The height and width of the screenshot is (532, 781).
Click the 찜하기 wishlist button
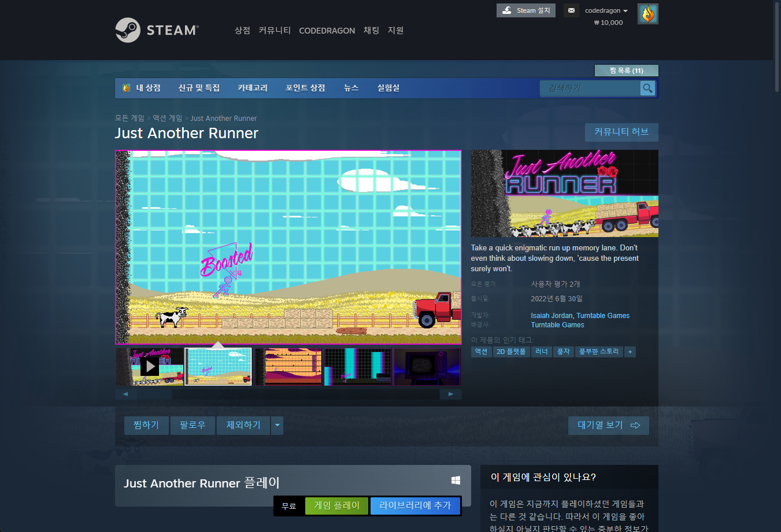pyautogui.click(x=146, y=426)
